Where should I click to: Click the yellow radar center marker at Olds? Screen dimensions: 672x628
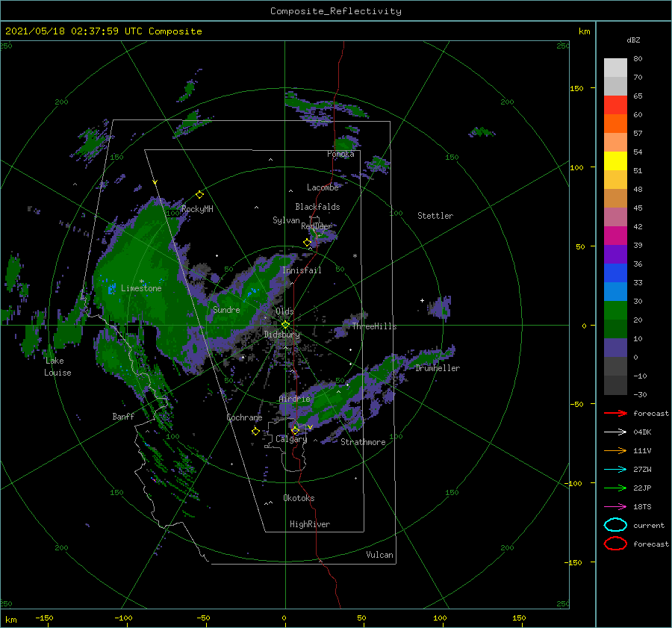pyautogui.click(x=285, y=325)
